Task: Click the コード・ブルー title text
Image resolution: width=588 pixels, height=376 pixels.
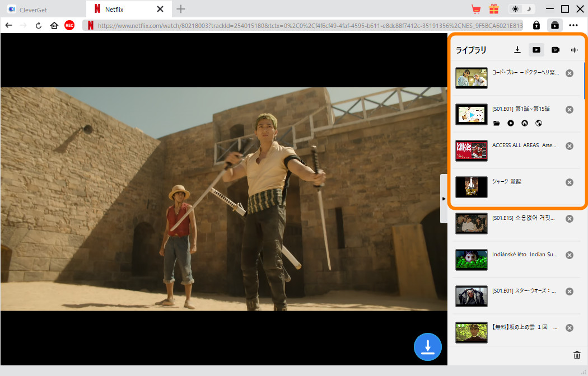Action: (x=525, y=72)
